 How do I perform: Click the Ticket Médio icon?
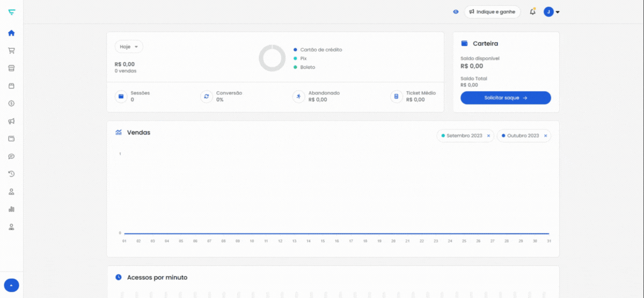(397, 97)
